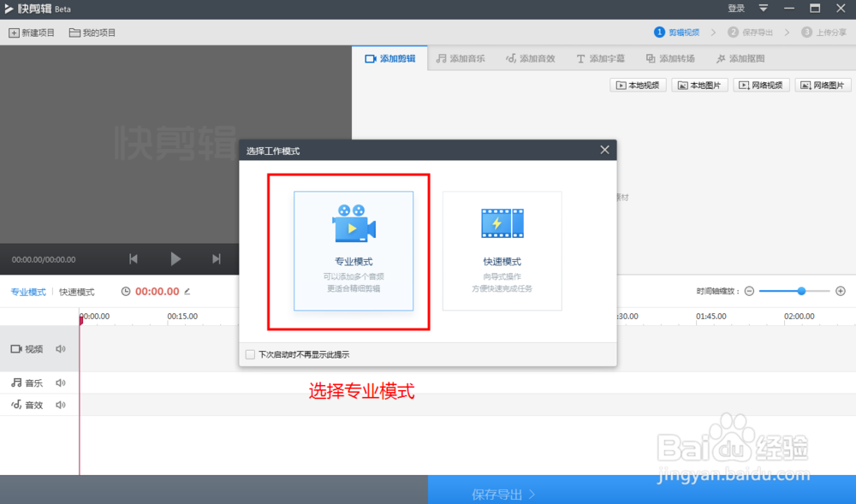Click the 00:15.00 mark on timeline ruler
Image resolution: width=856 pixels, height=504 pixels.
tap(182, 317)
